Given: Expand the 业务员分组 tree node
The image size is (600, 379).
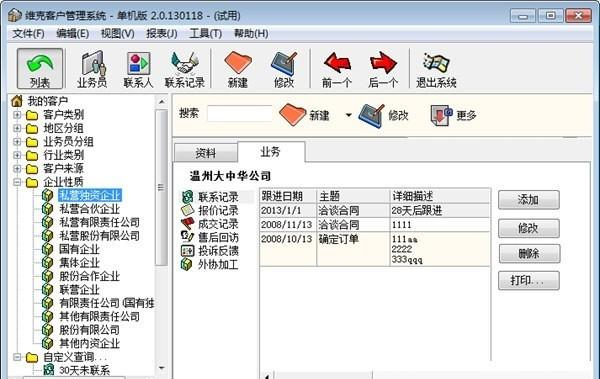Looking at the screenshot, I should (x=17, y=141).
